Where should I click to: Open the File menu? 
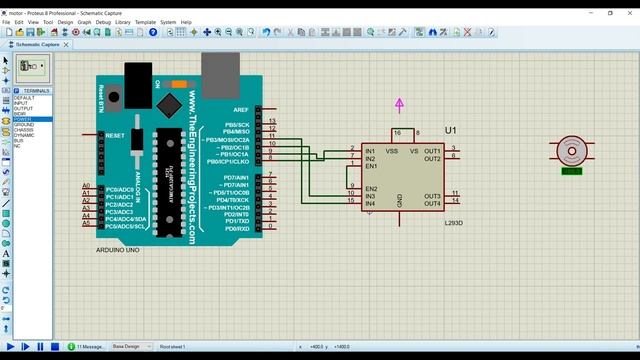pos(6,22)
